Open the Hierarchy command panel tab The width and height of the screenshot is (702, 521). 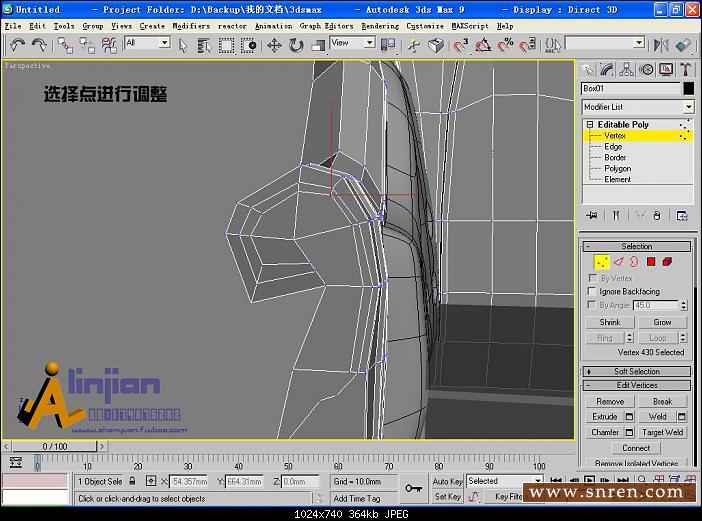point(627,69)
